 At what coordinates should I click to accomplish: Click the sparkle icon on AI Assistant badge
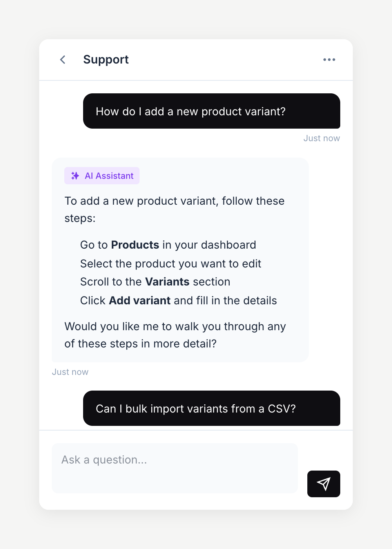(74, 176)
